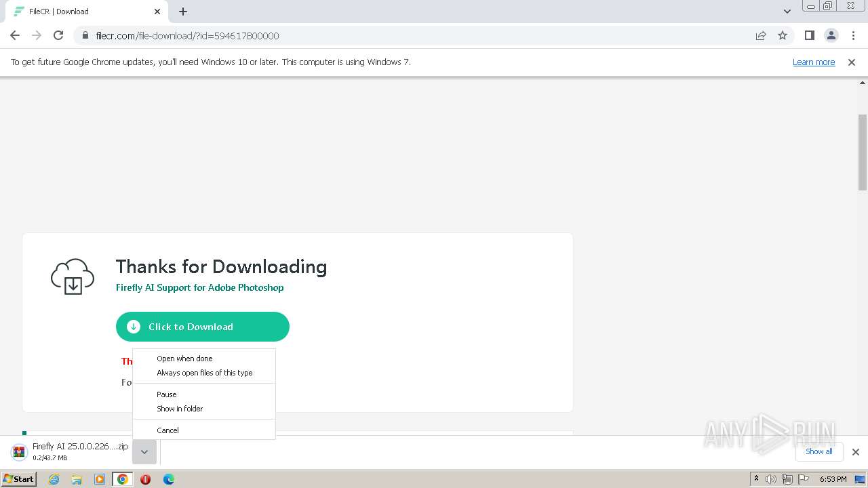868x488 pixels.
Task: Launch Microsoft Edge from the taskbar
Action: point(169,479)
